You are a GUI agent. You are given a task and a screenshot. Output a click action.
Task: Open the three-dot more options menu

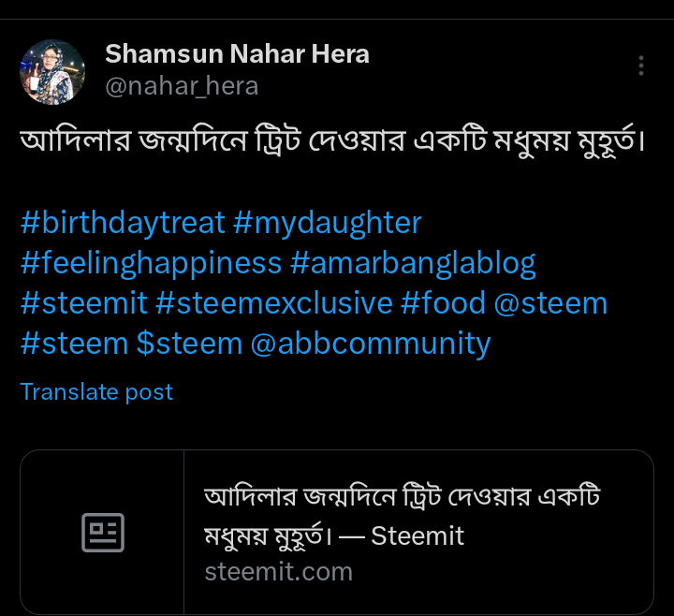coord(641,66)
